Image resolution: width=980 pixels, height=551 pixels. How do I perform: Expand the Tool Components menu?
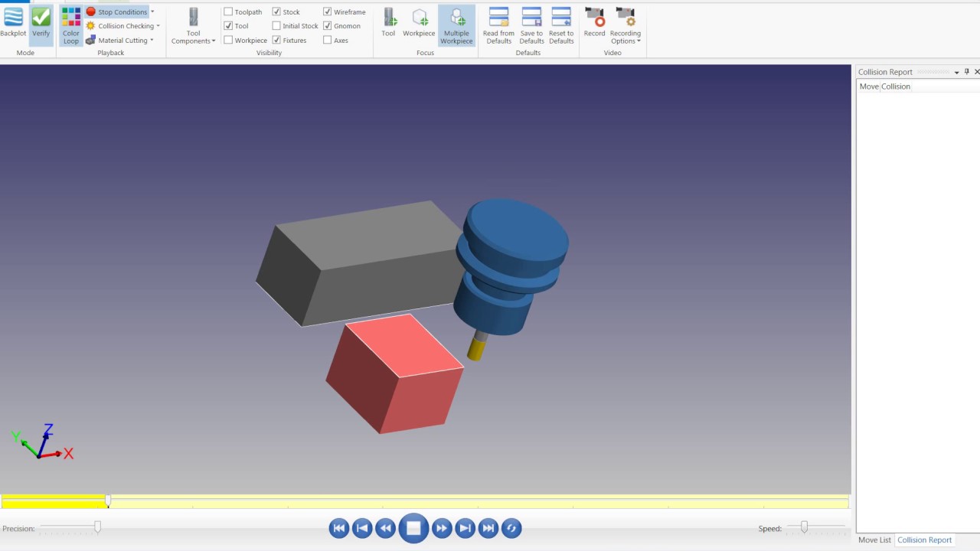point(194,27)
